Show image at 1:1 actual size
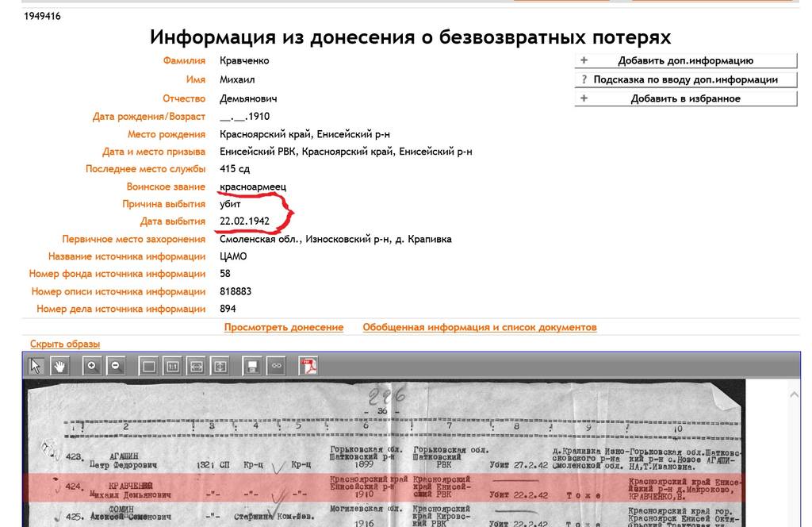The width and height of the screenshot is (812, 527). (172, 367)
